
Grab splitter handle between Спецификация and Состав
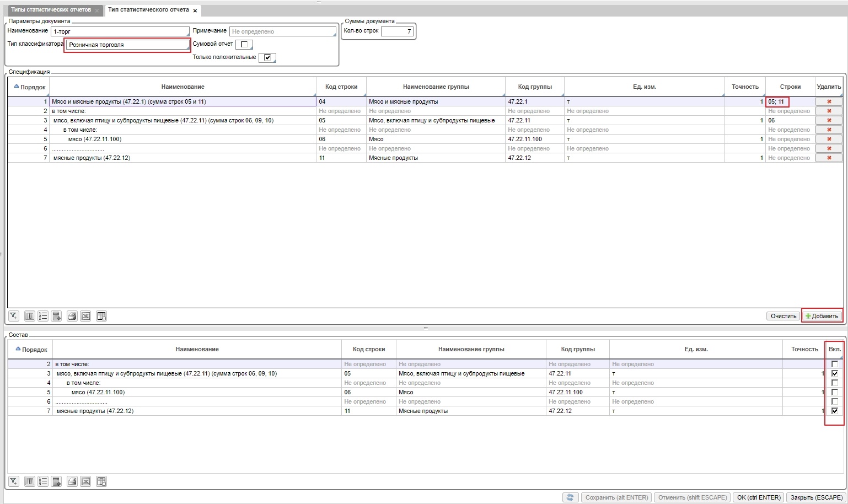(425, 329)
